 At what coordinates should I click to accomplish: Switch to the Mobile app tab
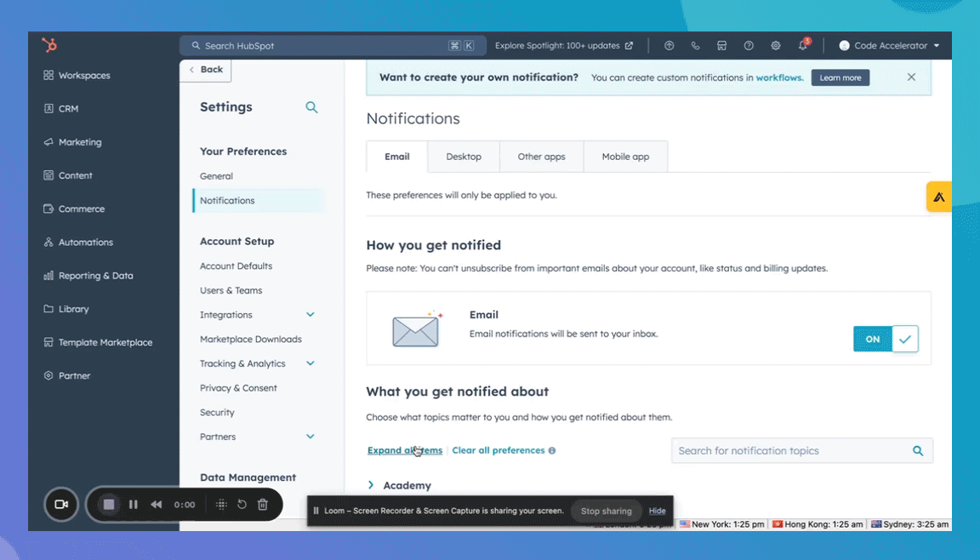tap(625, 157)
